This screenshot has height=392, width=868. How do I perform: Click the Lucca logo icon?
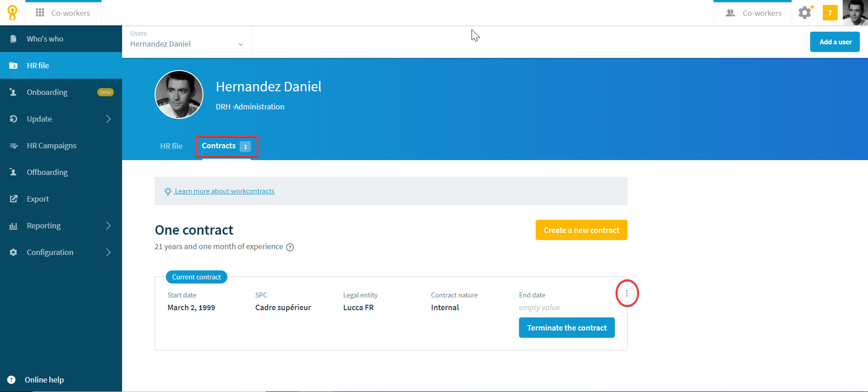coord(13,13)
